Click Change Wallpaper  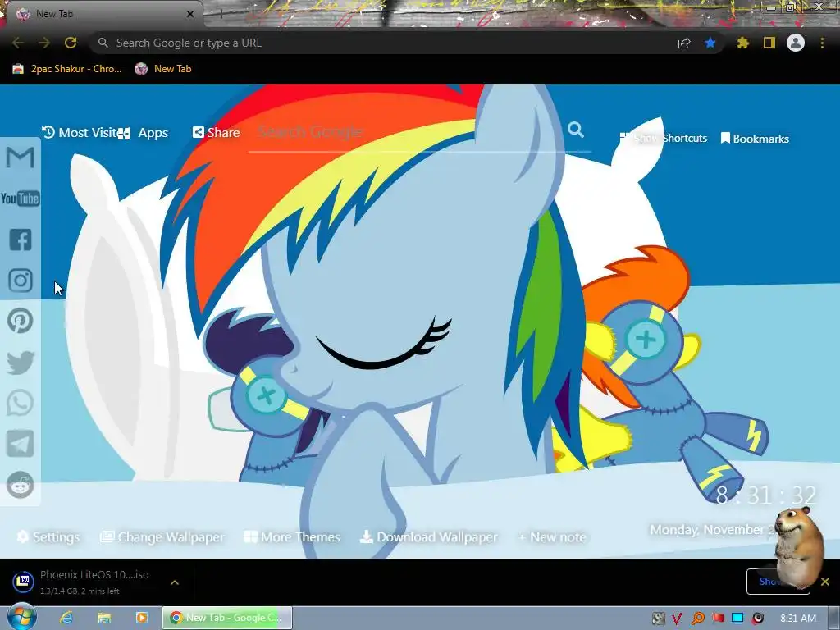coord(163,536)
